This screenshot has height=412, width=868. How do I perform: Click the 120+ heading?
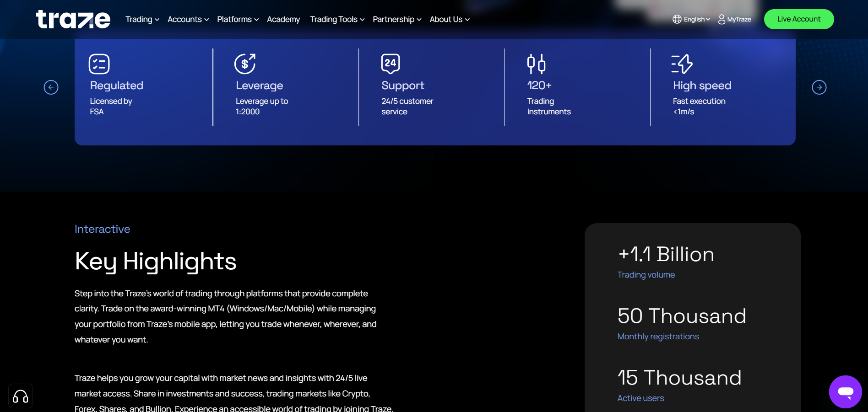pyautogui.click(x=539, y=86)
